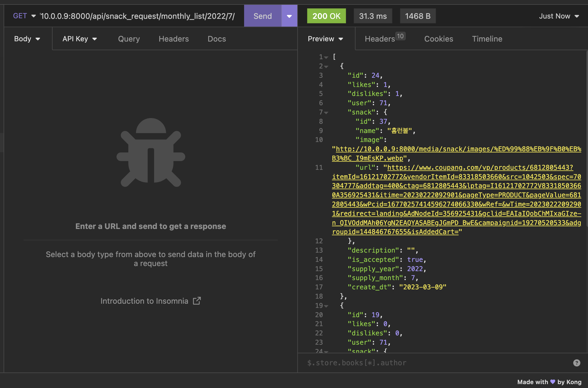This screenshot has height=388, width=588.
Task: Open the Cookies tab
Action: [x=439, y=39]
